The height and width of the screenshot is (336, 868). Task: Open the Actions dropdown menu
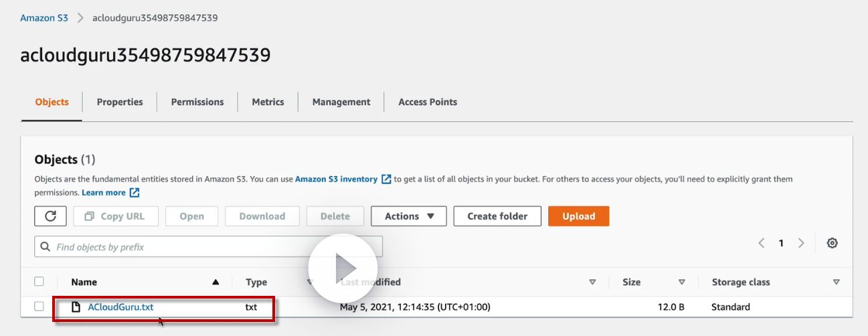[409, 216]
